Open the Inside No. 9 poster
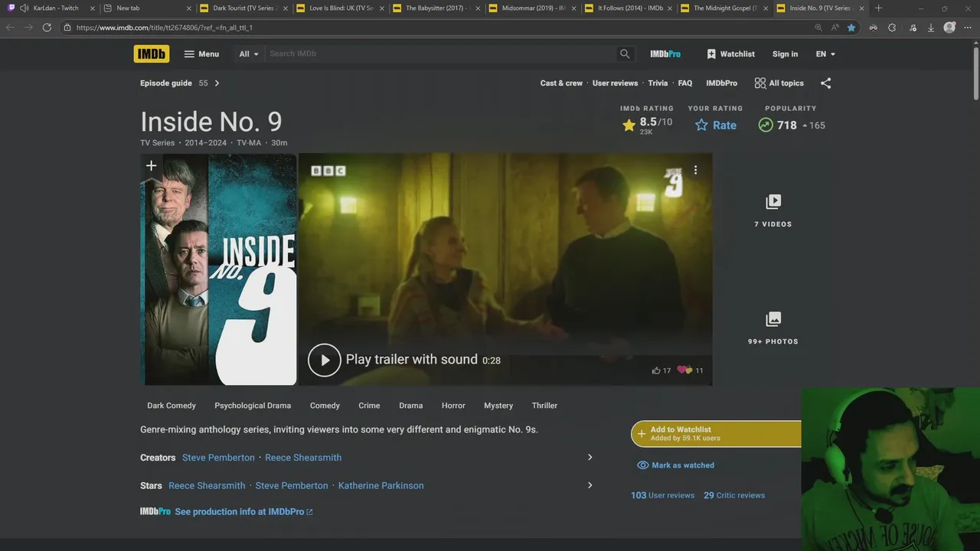Image resolution: width=980 pixels, height=551 pixels. click(219, 269)
